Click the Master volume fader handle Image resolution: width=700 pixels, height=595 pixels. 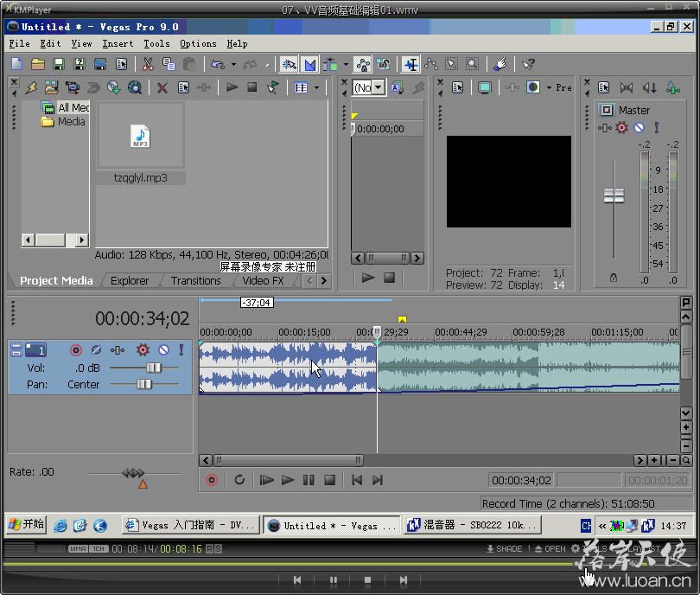[x=614, y=195]
